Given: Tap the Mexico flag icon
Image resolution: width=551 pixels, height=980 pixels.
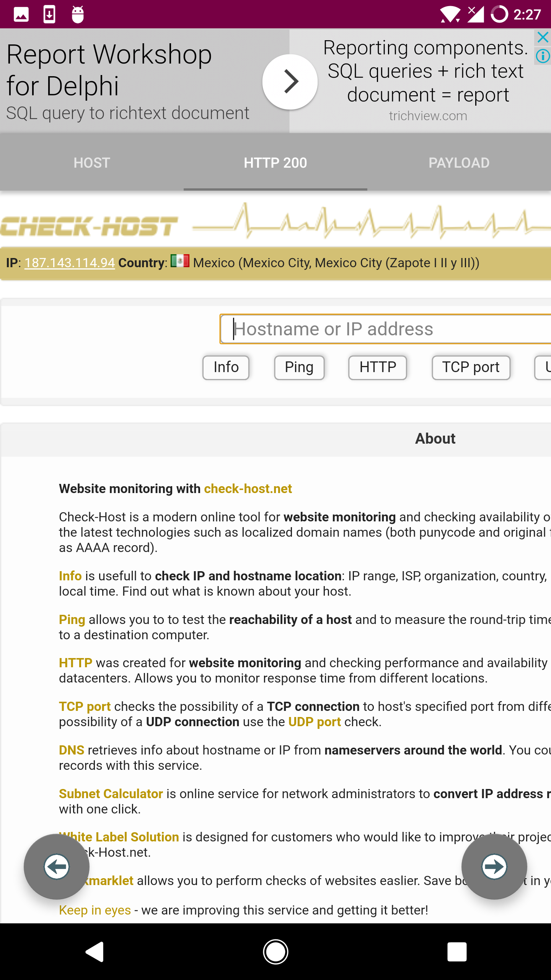Looking at the screenshot, I should tap(180, 261).
